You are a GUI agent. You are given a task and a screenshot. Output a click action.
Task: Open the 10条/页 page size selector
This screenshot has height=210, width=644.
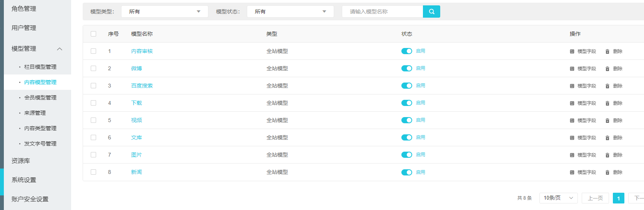point(558,198)
